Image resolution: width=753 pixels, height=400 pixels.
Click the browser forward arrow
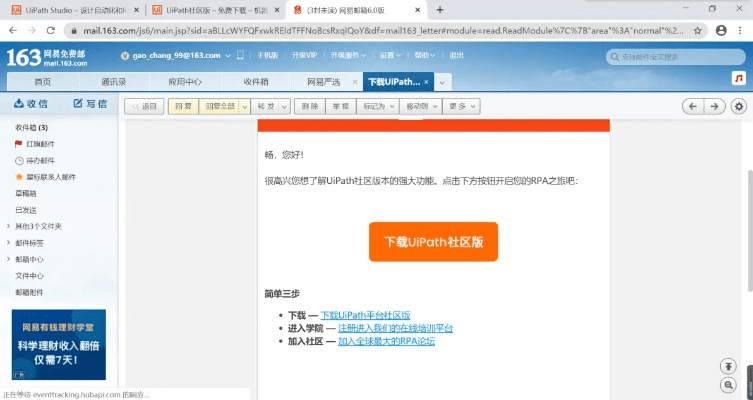coord(32,30)
